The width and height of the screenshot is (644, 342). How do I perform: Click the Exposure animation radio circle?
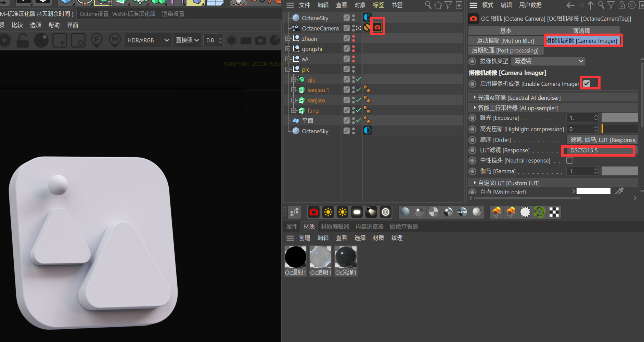473,118
